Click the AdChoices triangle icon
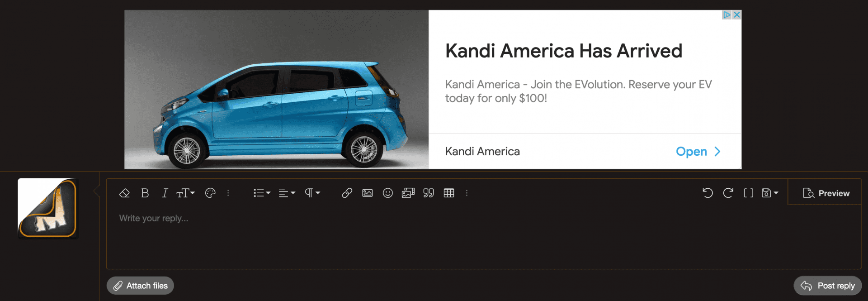Screen dimensions: 868x301 pos(727,14)
